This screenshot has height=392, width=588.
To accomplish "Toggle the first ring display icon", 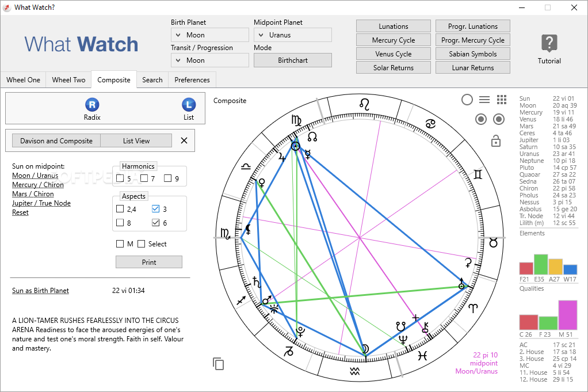I will pos(481,119).
